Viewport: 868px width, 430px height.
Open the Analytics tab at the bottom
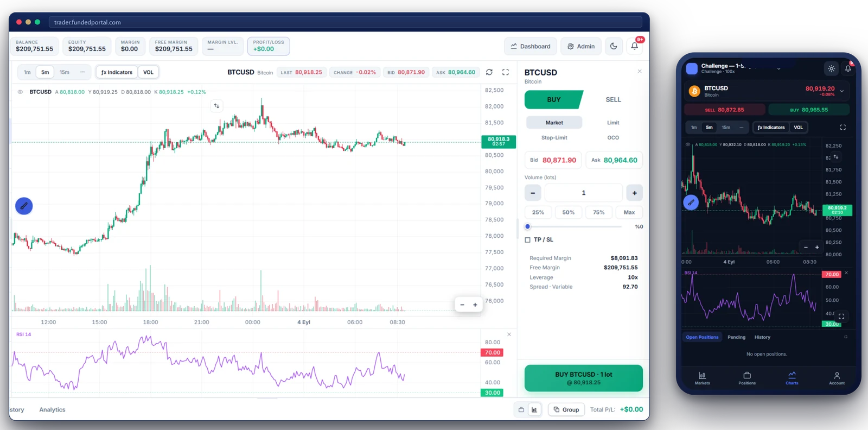pos(52,410)
